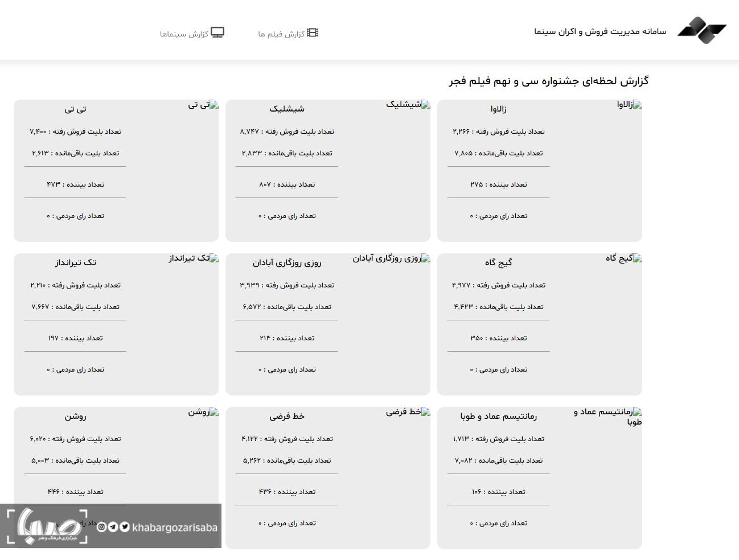Click the روشن poster thumbnail
739x560 pixels.
coord(203,412)
